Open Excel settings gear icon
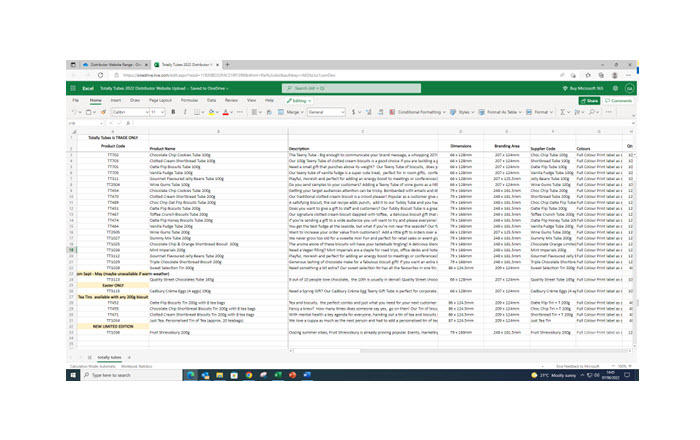The width and height of the screenshot is (700, 440). pyautogui.click(x=615, y=88)
